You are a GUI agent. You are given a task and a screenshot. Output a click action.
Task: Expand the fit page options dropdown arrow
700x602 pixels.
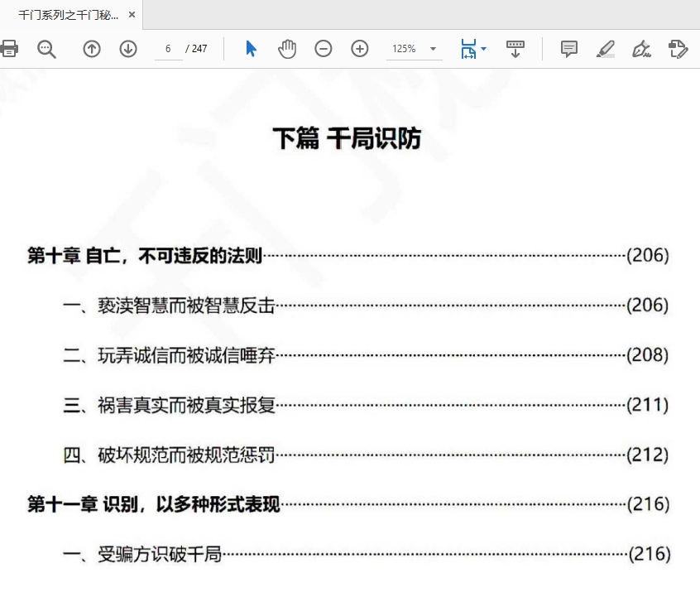(484, 49)
